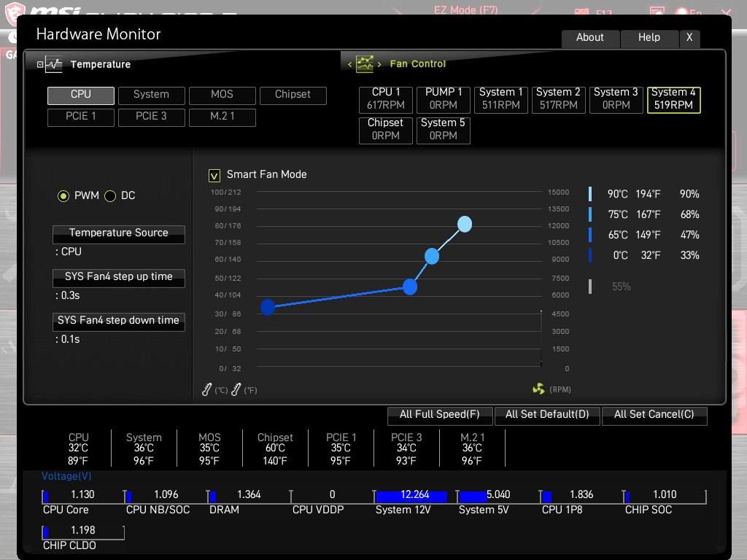Click the left arrow beside Fan Control

pos(349,64)
